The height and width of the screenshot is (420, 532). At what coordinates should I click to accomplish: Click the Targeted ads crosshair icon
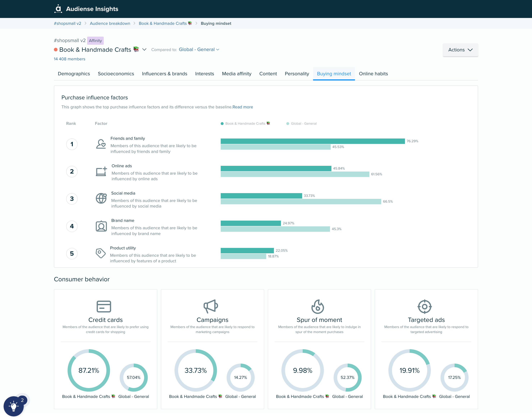tap(425, 306)
